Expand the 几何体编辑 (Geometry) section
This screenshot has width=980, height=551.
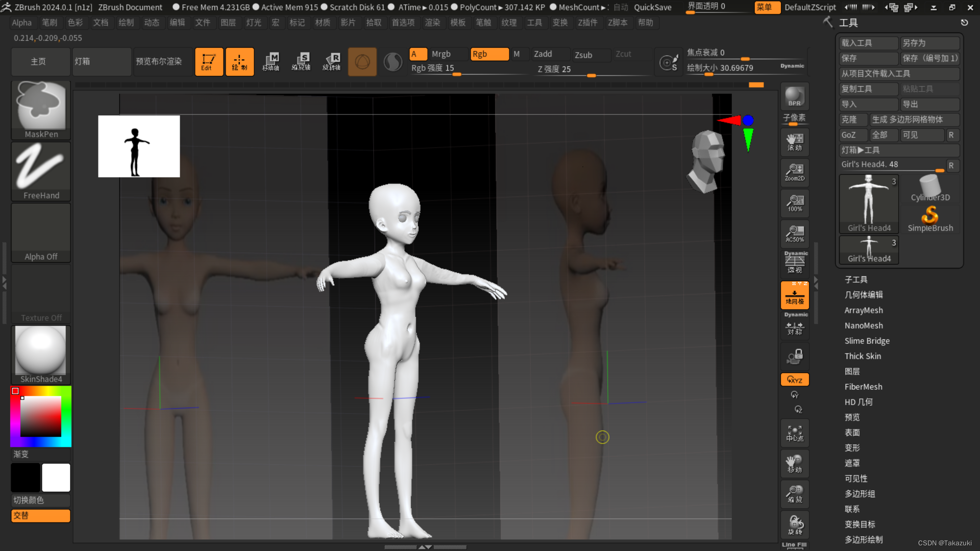point(864,295)
